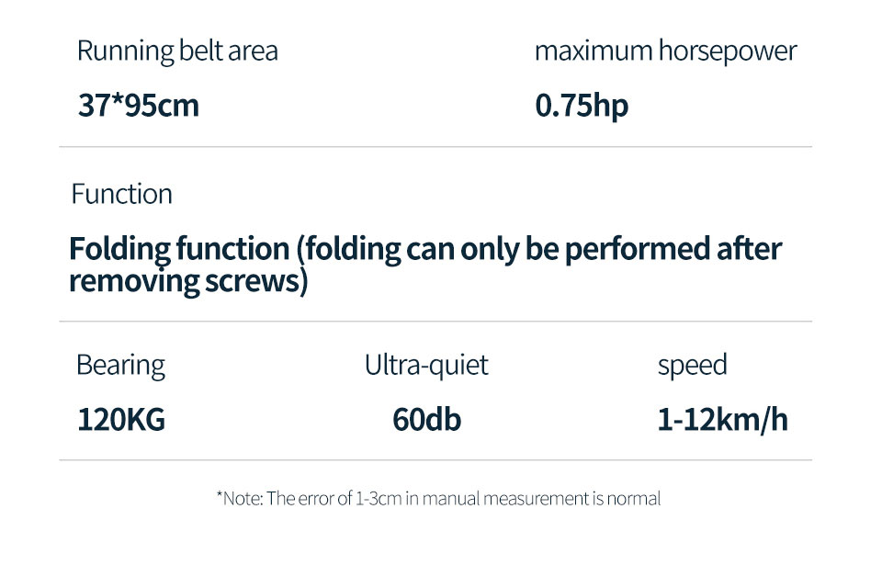Click the divider line below 37*95cm

[x=435, y=147]
